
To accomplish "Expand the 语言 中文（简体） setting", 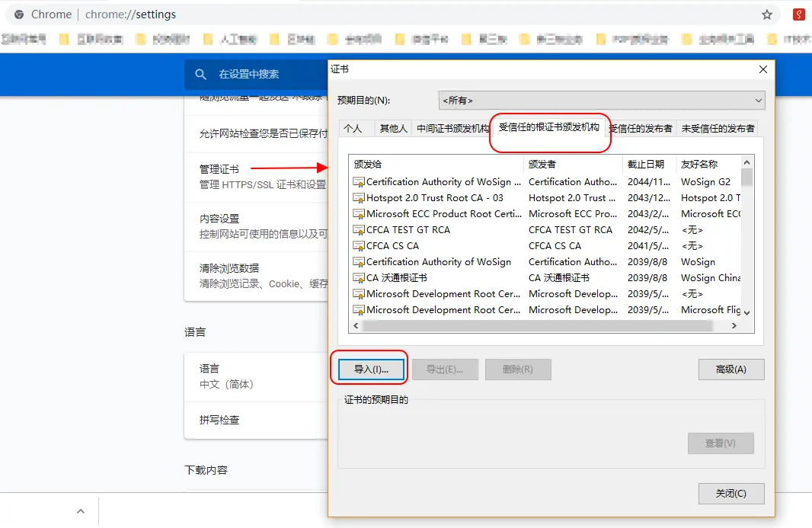I will 257,376.
